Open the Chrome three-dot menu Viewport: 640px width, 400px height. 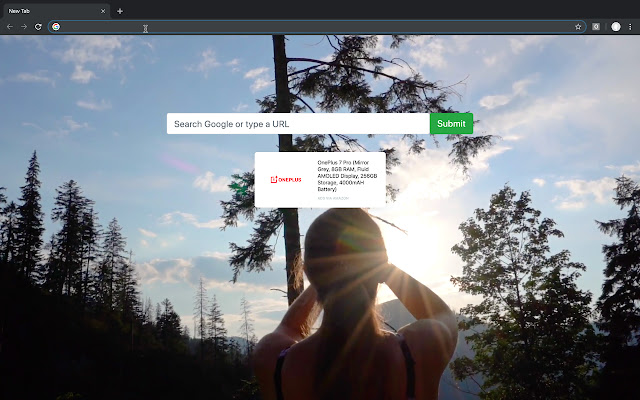(630, 27)
